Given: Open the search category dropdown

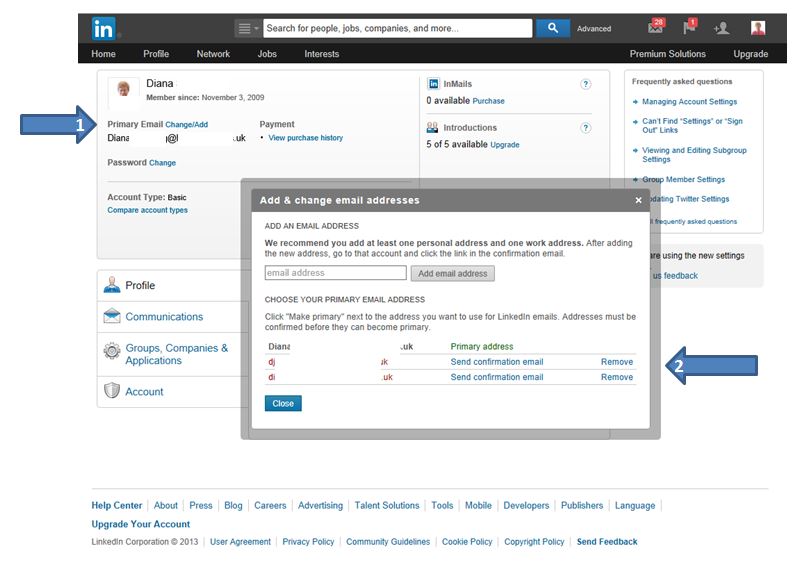Looking at the screenshot, I should (x=248, y=29).
